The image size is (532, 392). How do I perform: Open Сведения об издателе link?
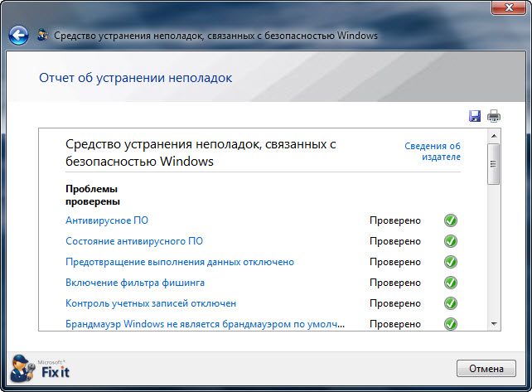click(433, 152)
